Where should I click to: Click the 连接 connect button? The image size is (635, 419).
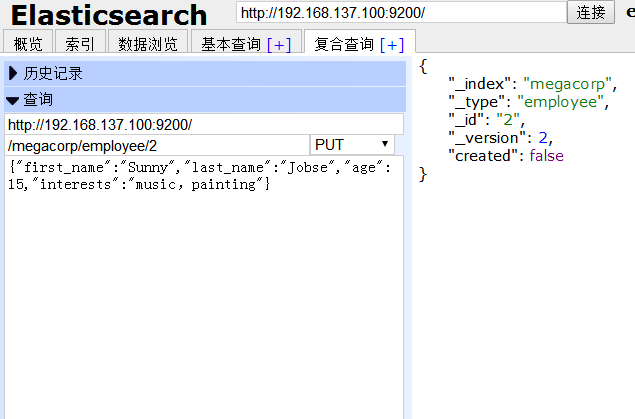[591, 13]
